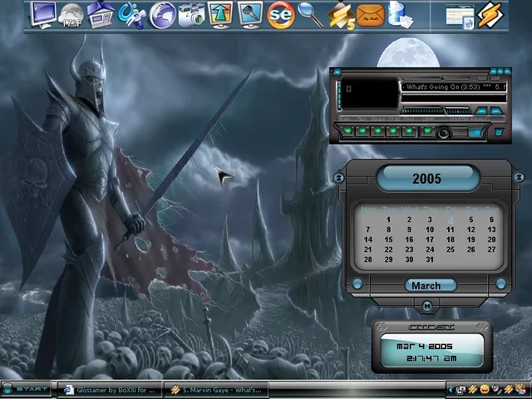Open the weather icon in the dock
532x399 pixels.
[72, 14]
